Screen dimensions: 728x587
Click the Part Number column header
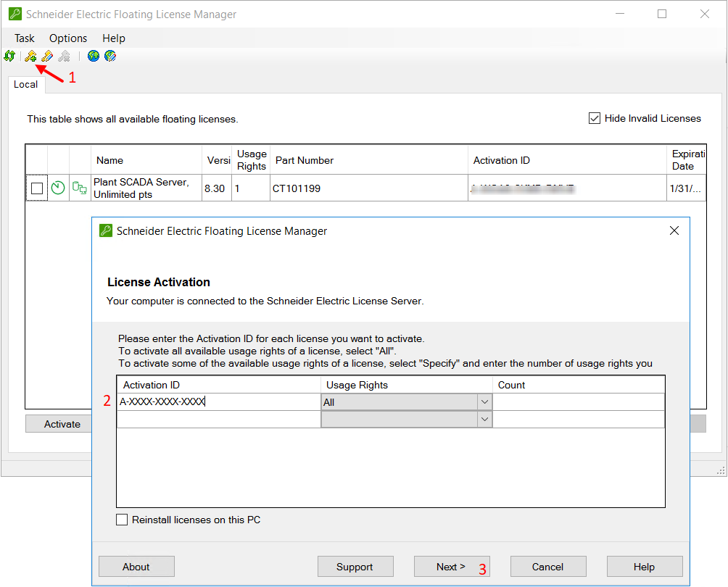pos(369,160)
